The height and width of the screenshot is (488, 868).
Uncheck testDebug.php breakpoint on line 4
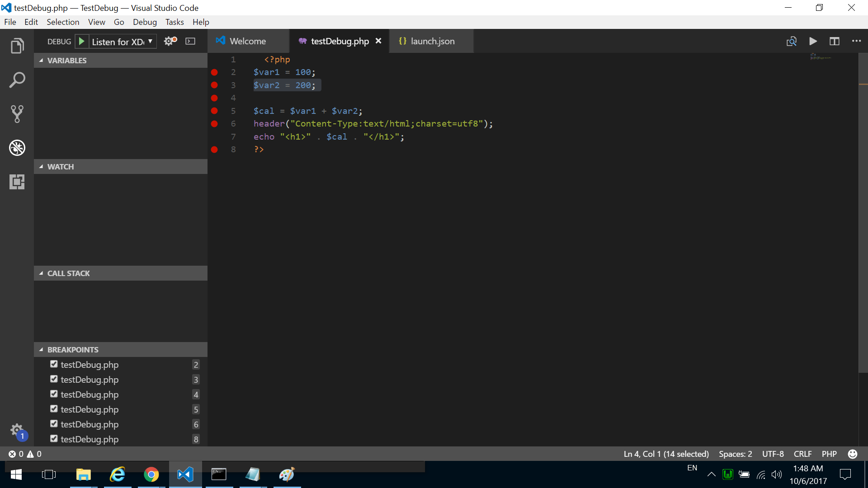[x=54, y=394]
